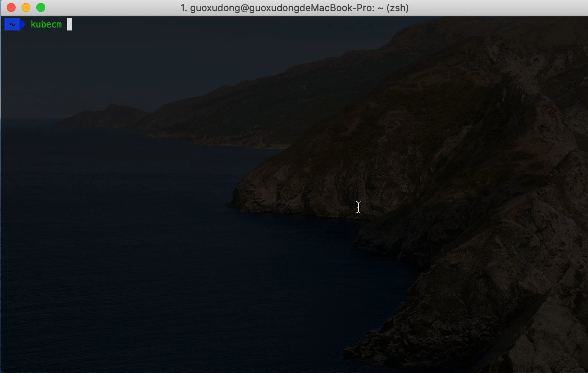Click the typed command kubecm

click(46, 25)
